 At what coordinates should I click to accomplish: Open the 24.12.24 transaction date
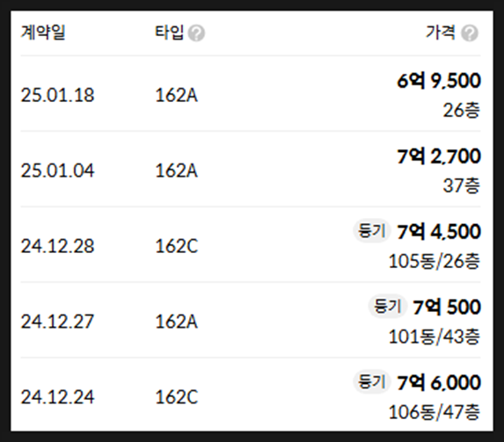coord(57,397)
